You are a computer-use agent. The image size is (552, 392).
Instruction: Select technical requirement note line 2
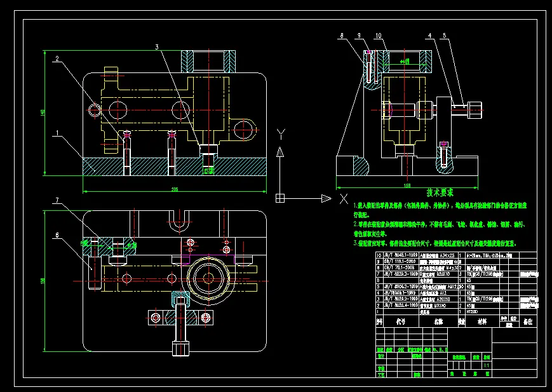[440, 229]
